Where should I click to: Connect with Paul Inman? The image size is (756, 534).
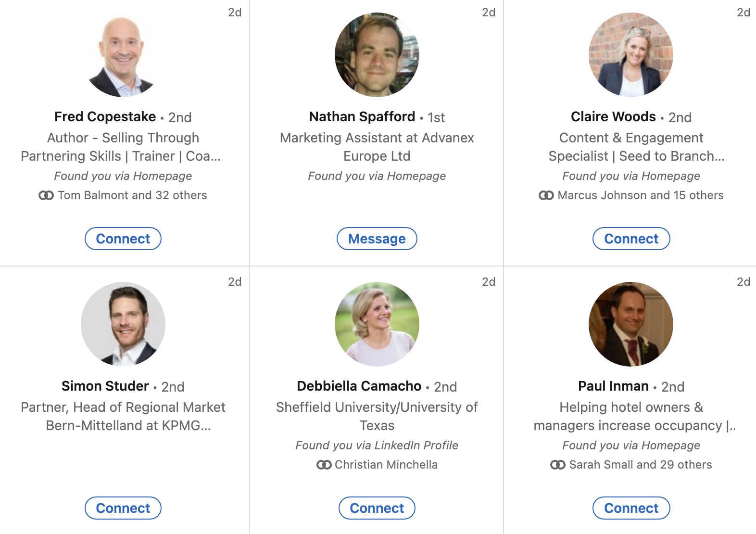tap(631, 508)
